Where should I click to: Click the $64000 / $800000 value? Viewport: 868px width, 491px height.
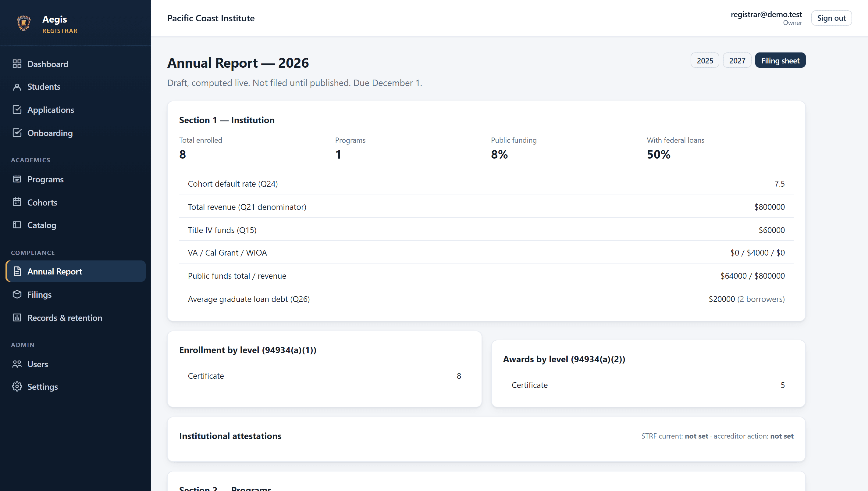click(752, 276)
